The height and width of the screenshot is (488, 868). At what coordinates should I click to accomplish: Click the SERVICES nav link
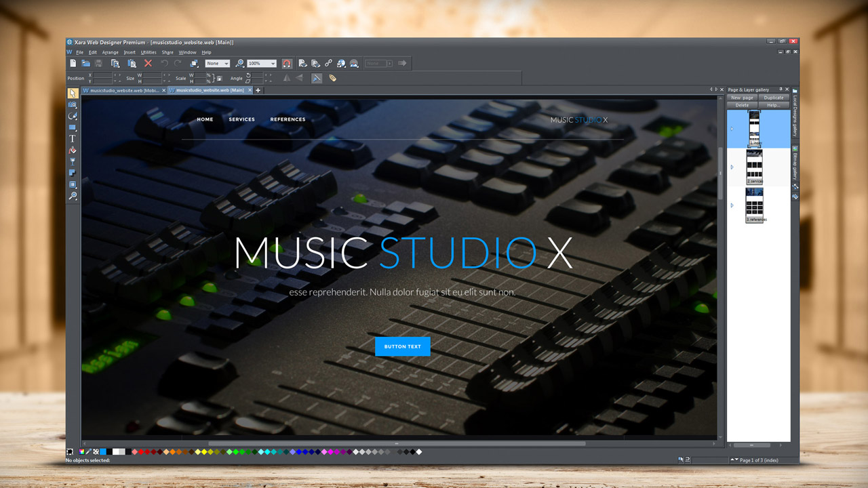[242, 119]
